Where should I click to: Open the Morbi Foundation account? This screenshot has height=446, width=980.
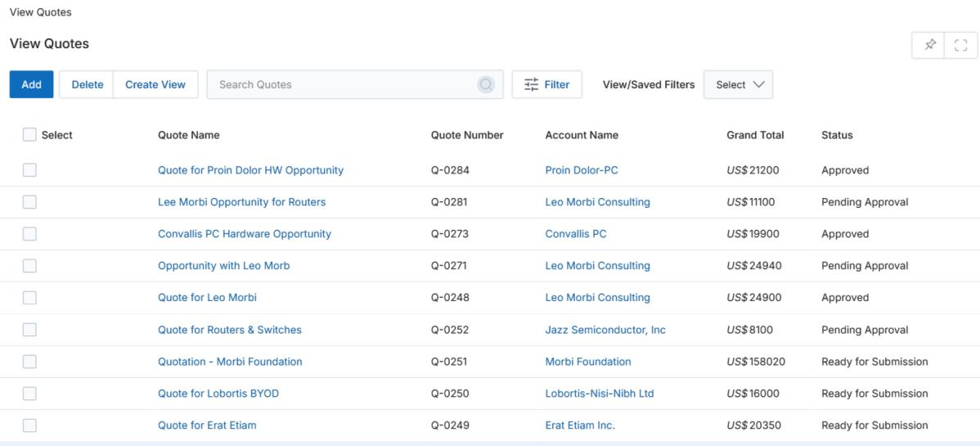pyautogui.click(x=588, y=362)
